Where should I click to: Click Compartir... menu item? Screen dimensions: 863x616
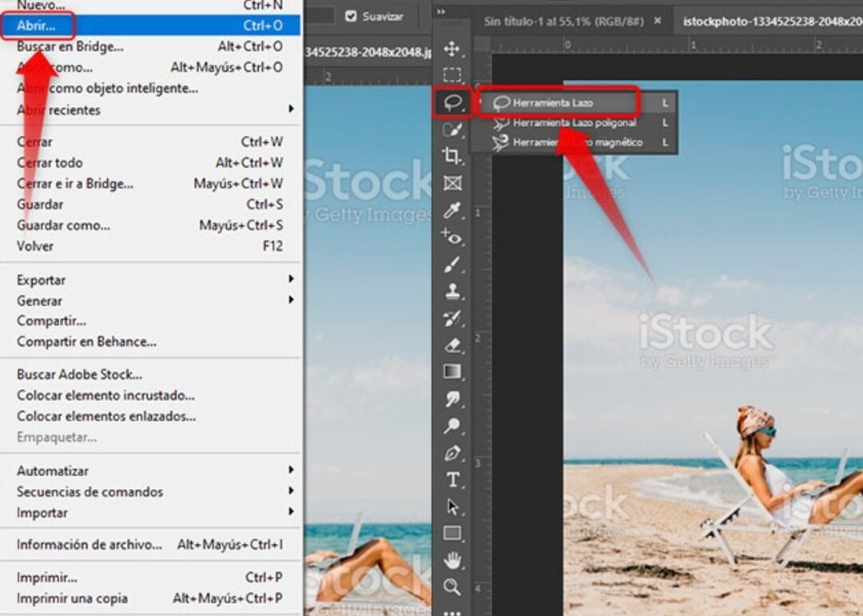click(150, 321)
